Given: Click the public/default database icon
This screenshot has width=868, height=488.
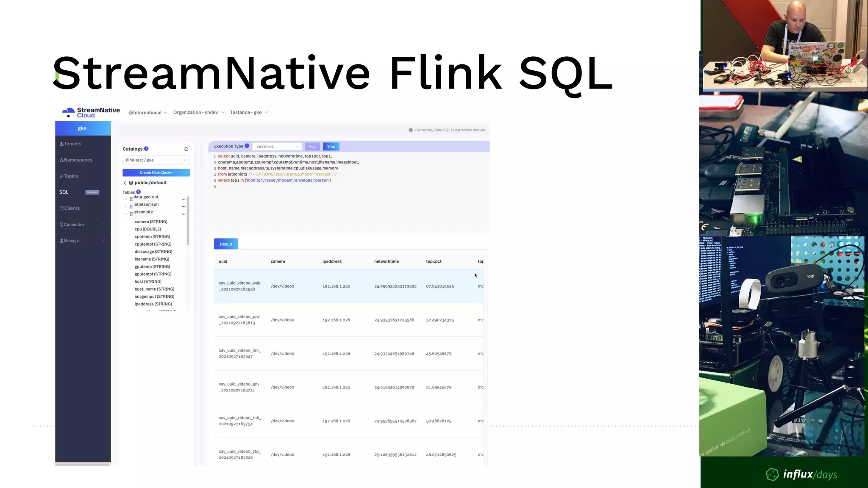Looking at the screenshot, I should [x=131, y=183].
